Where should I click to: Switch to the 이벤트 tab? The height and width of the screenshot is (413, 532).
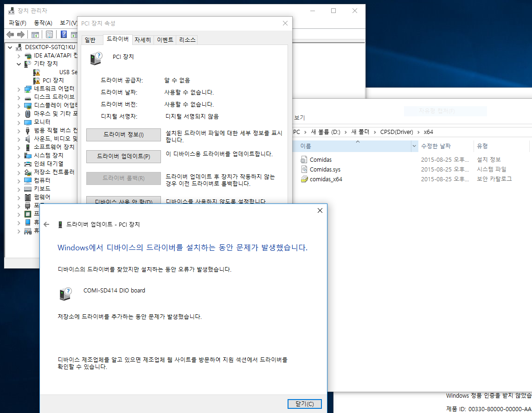pyautogui.click(x=165, y=40)
